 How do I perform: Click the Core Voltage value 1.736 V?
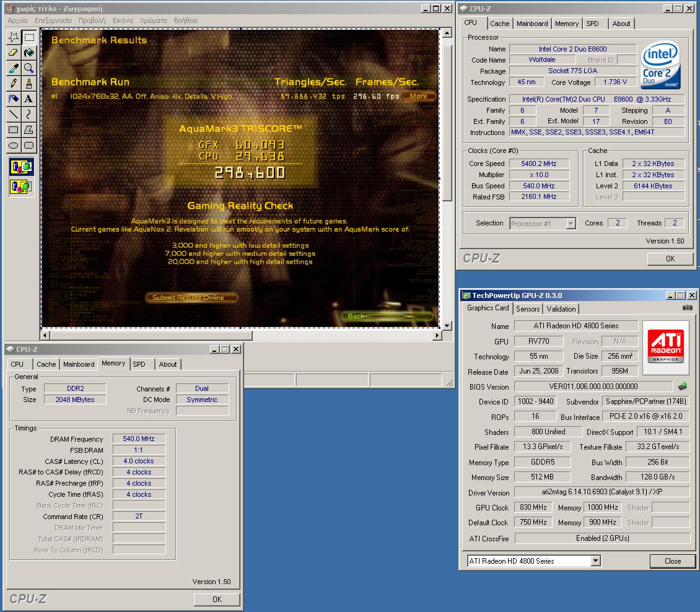click(x=615, y=82)
